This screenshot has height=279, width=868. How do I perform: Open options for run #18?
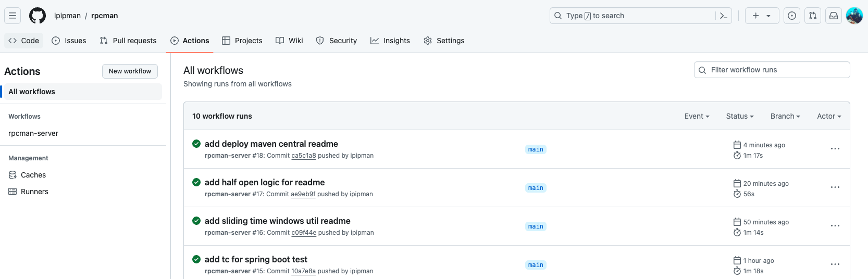pyautogui.click(x=835, y=149)
